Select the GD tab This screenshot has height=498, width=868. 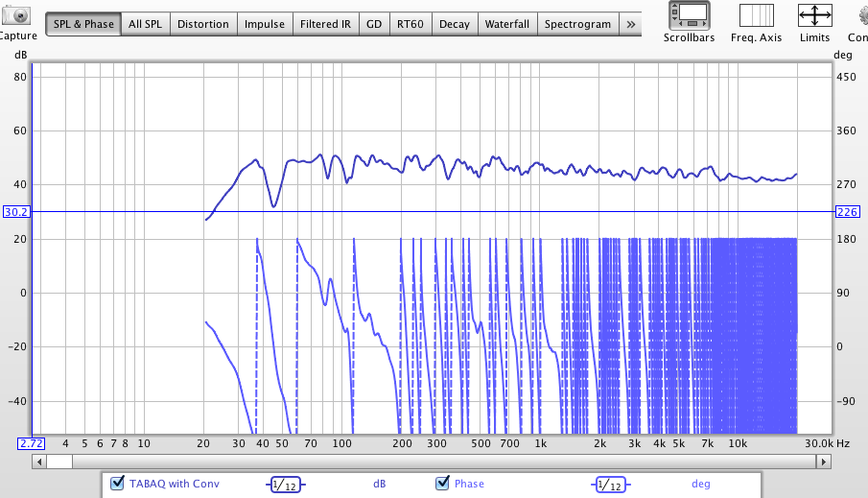pyautogui.click(x=374, y=24)
